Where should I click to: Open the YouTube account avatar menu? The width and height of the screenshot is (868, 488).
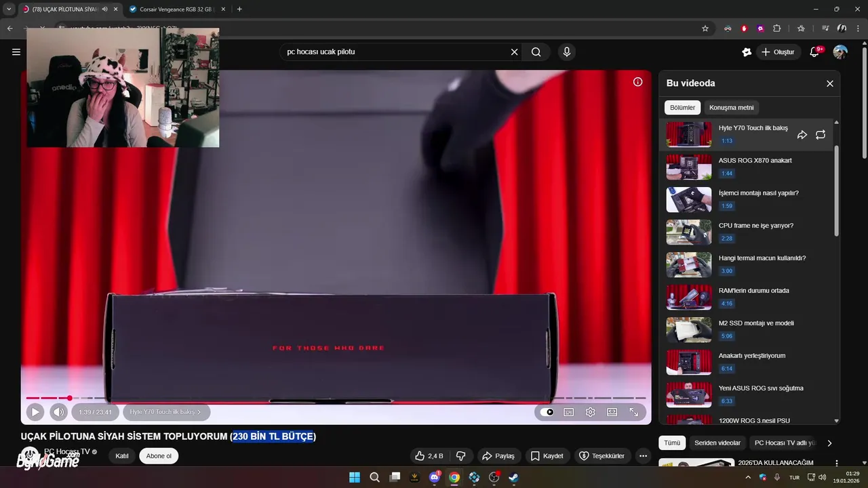coord(840,52)
